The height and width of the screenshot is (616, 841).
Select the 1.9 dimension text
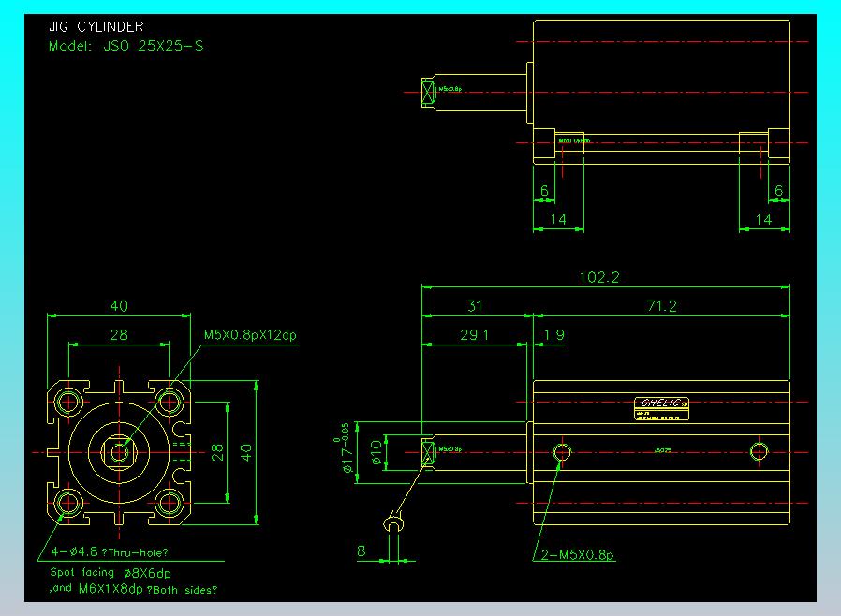(553, 335)
